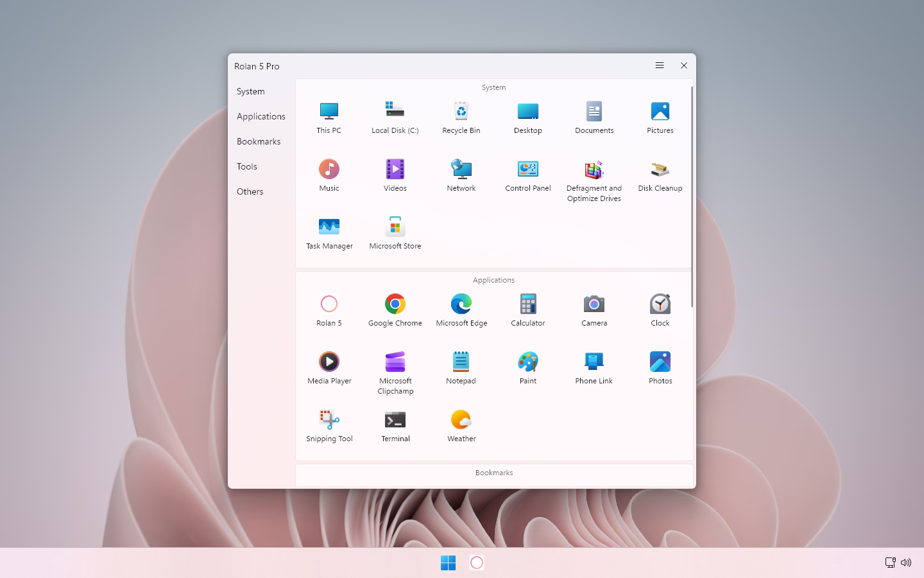Launch Media Player
The width and height of the screenshot is (924, 578).
click(x=329, y=368)
